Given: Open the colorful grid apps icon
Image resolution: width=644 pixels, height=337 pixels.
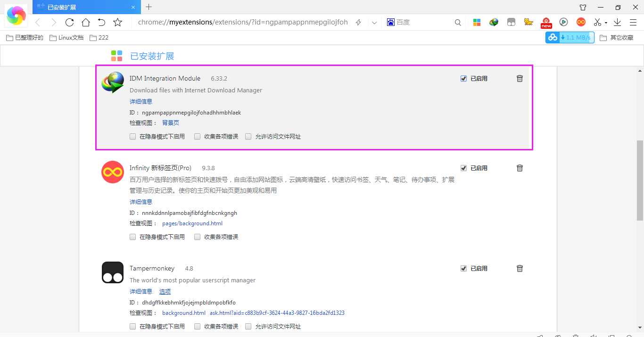Looking at the screenshot, I should 477,22.
